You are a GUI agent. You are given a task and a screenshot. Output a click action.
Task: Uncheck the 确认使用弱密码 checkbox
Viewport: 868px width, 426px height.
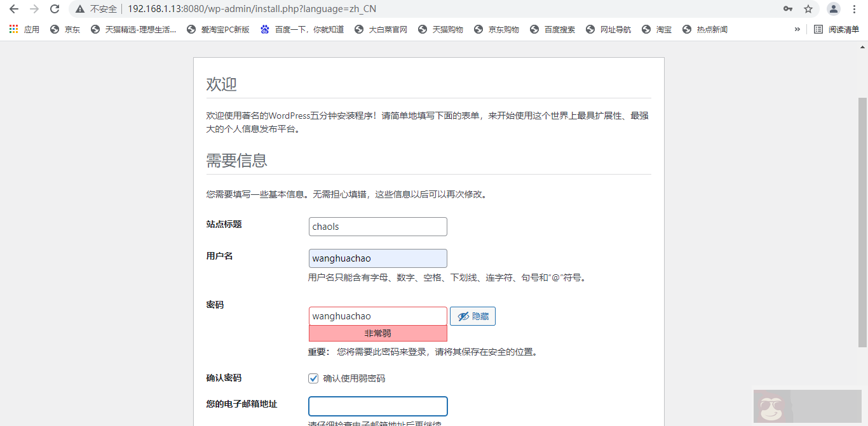(x=313, y=378)
